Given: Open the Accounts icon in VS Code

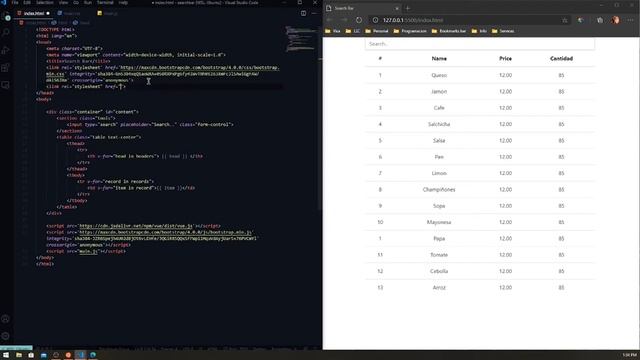Looking at the screenshot, I should point(6,319).
